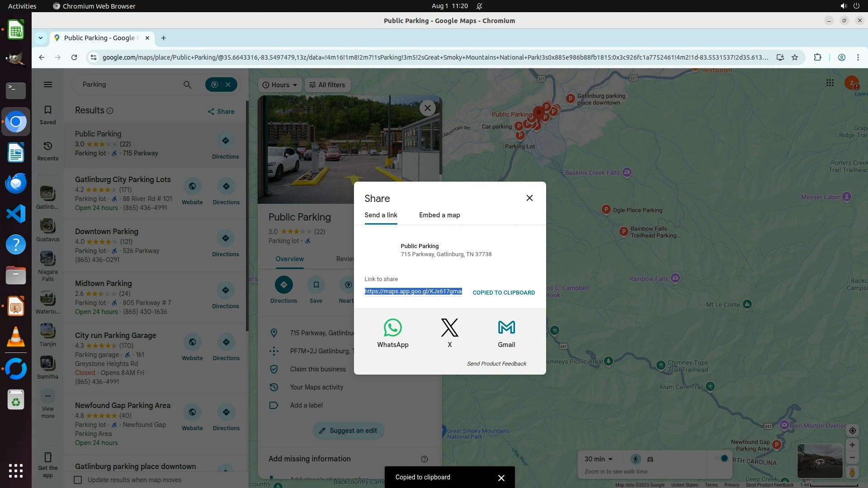Switch to Embed a map tab
Image resolution: width=868 pixels, height=488 pixels.
439,215
